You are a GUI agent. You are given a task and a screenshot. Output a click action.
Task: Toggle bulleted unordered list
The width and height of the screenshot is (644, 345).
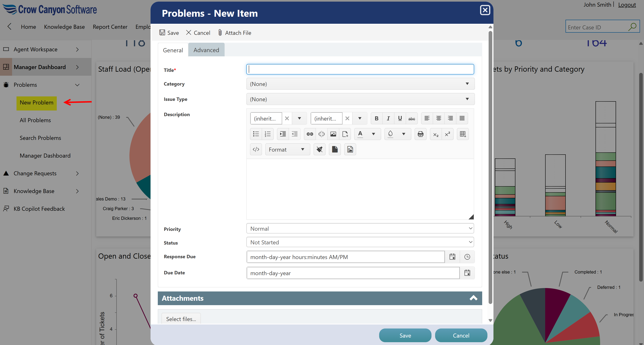click(256, 134)
